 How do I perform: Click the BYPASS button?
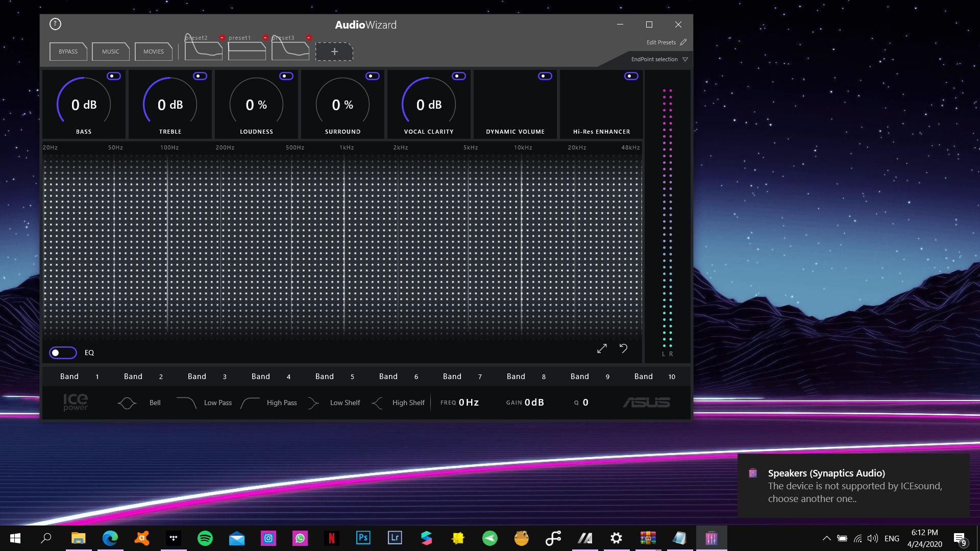[68, 51]
